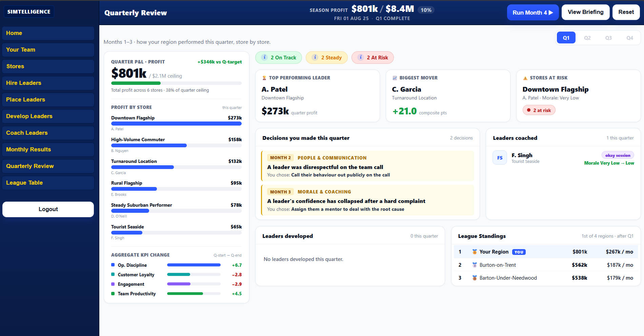
Task: Click the $267k / mo value
Action: click(620, 251)
